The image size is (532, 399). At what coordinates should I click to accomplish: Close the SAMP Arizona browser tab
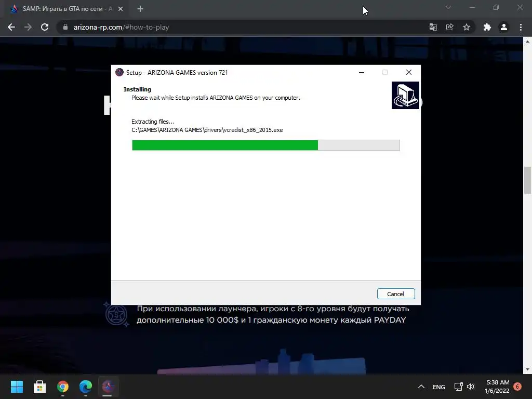[121, 9]
